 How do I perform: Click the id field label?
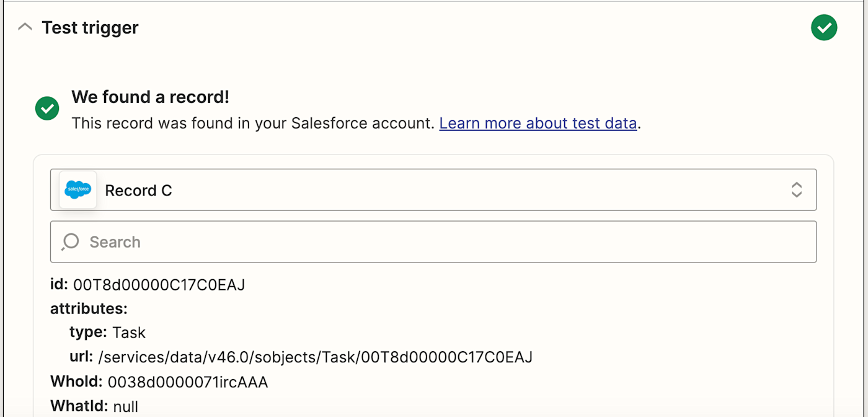click(x=59, y=285)
